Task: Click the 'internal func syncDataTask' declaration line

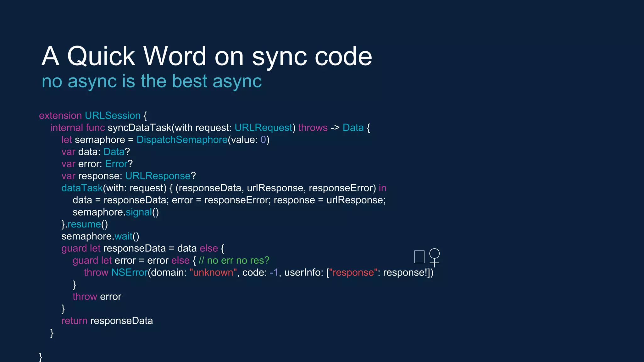Action: click(x=210, y=128)
